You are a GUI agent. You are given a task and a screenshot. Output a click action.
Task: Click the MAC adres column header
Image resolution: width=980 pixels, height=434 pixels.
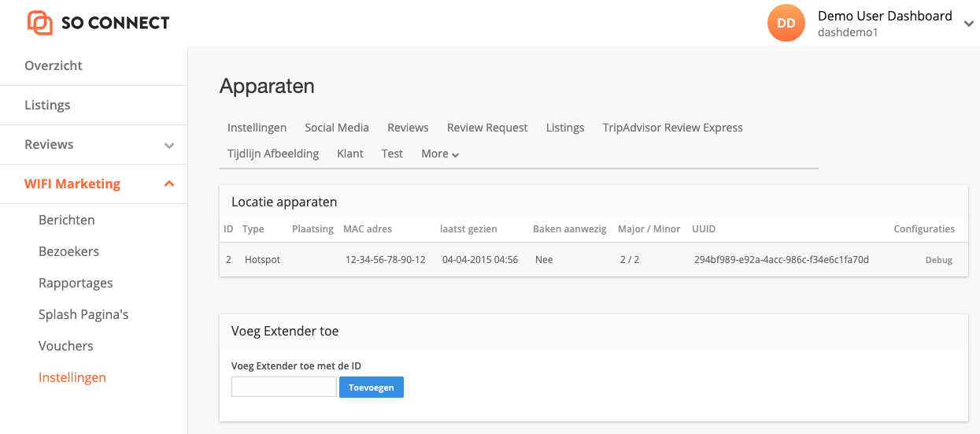pos(368,229)
